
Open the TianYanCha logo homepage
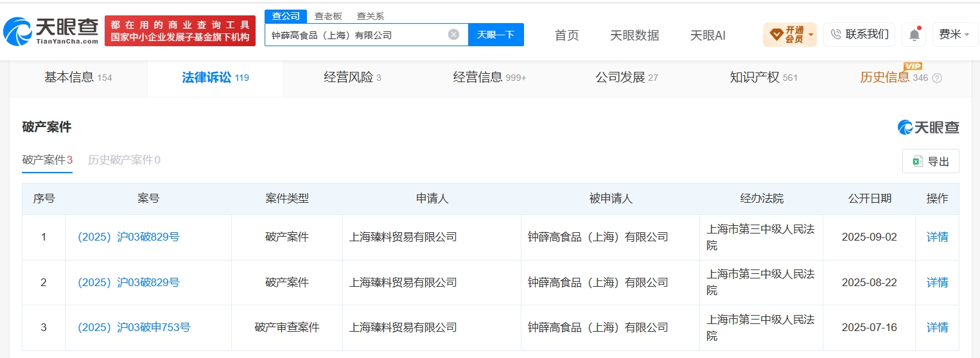pyautogui.click(x=51, y=30)
